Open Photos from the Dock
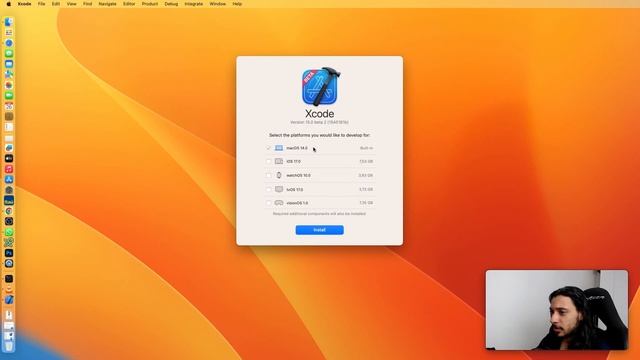This screenshot has height=360, width=640. pyautogui.click(x=9, y=85)
